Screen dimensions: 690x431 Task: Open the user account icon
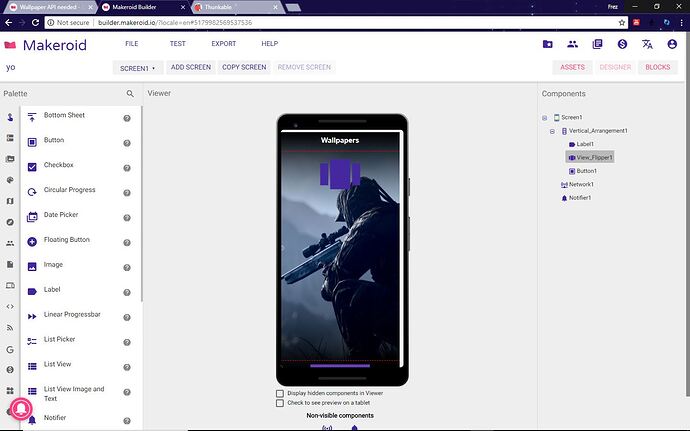point(672,44)
